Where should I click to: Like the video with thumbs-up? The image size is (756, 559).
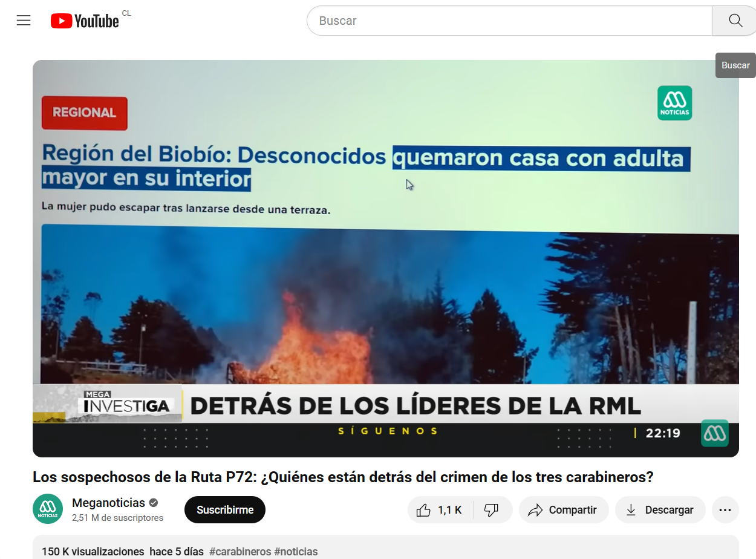(440, 510)
